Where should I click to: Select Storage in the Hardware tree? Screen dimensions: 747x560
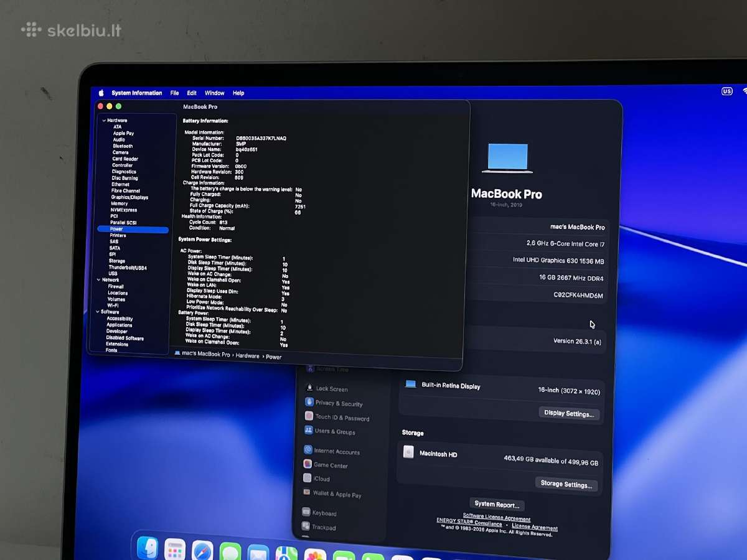pos(117,261)
